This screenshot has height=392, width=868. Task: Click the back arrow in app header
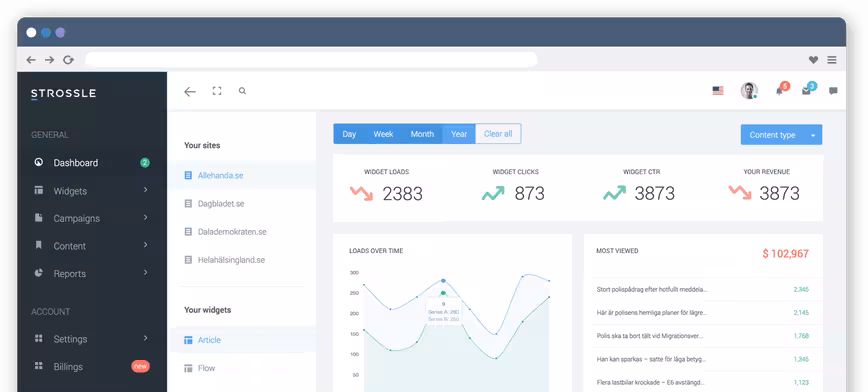[190, 92]
